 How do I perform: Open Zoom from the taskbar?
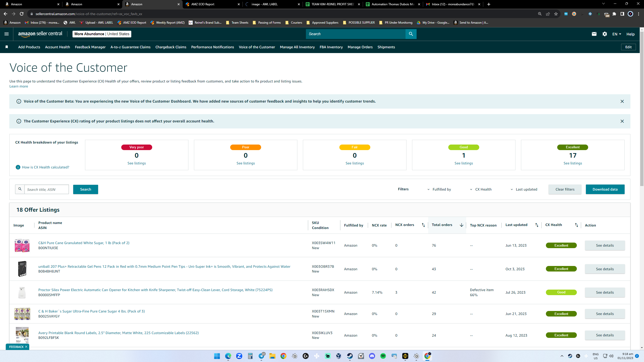pos(239,356)
